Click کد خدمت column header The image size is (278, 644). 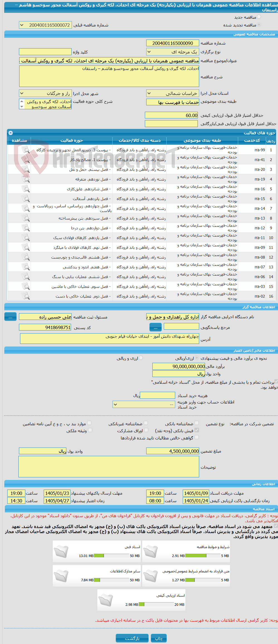252,140
